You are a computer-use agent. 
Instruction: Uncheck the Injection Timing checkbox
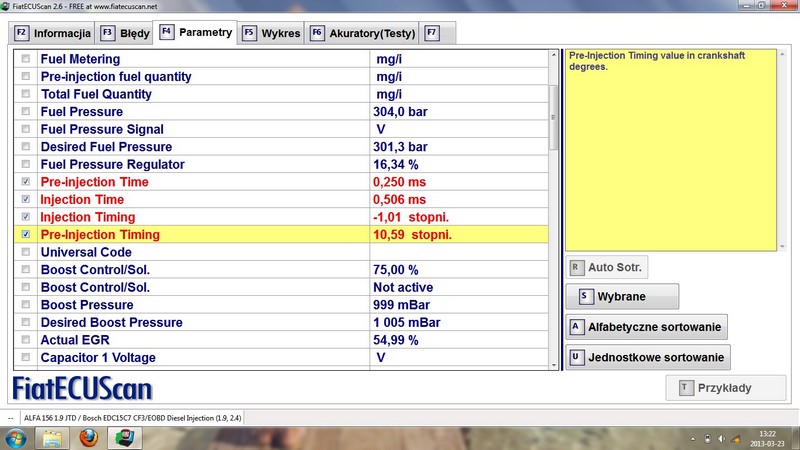26,217
